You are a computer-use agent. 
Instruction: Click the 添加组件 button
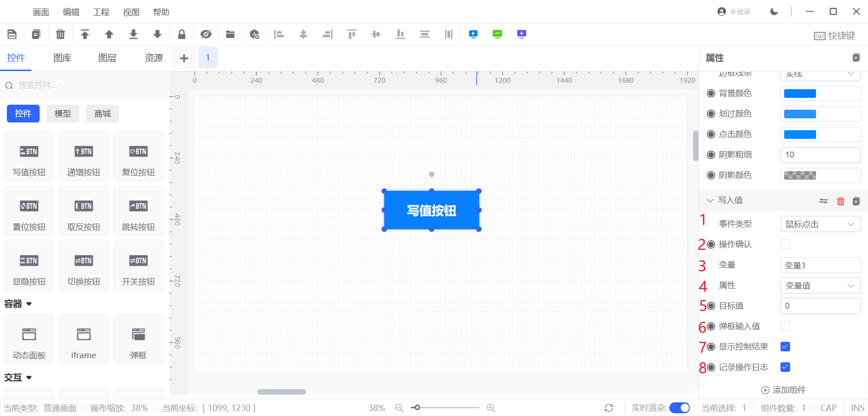[x=783, y=390]
